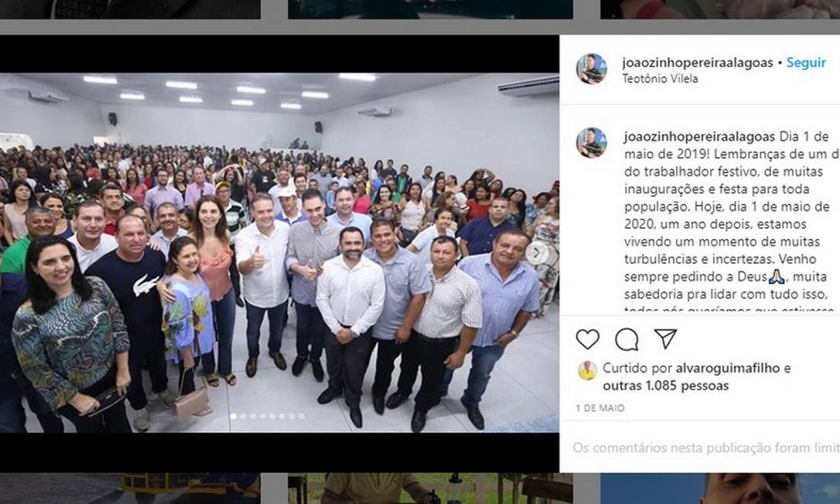Open bottom-right background post thumbnail
The height and width of the screenshot is (504, 840).
coord(720,489)
